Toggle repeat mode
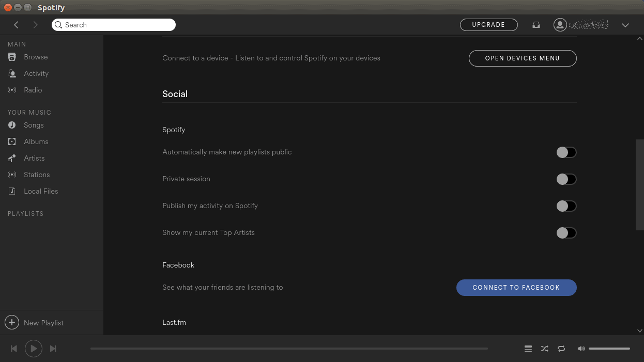This screenshot has width=644, height=362. click(x=561, y=349)
